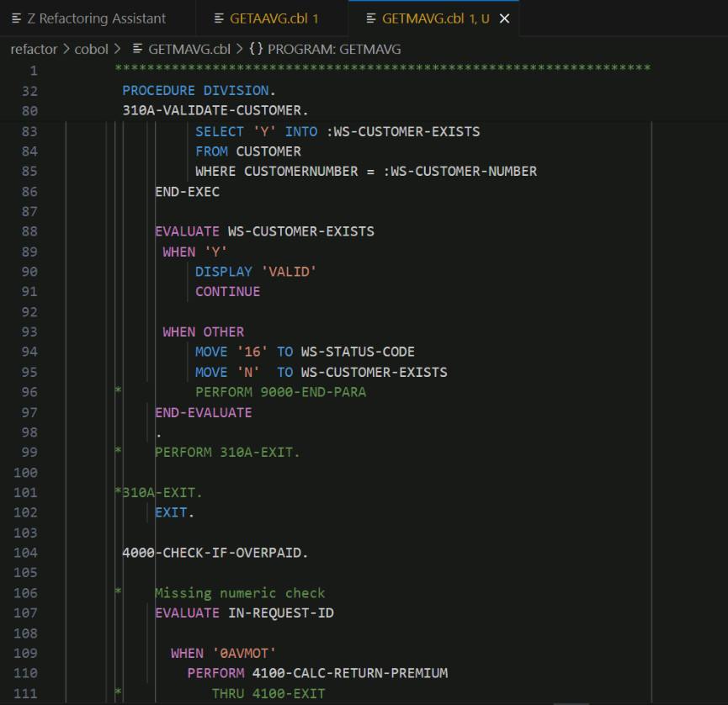The width and height of the screenshot is (728, 705).
Task: Click WHEN '0AVMOT' on line 109
Action: [x=223, y=654]
